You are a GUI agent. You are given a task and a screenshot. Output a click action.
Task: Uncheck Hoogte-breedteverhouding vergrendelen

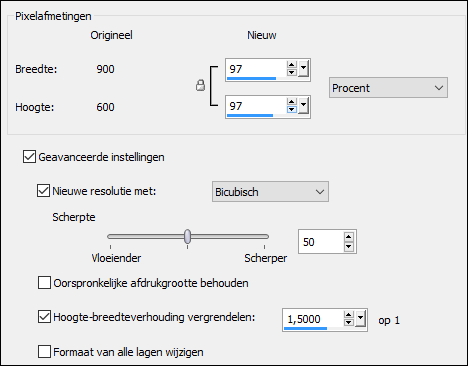click(44, 317)
